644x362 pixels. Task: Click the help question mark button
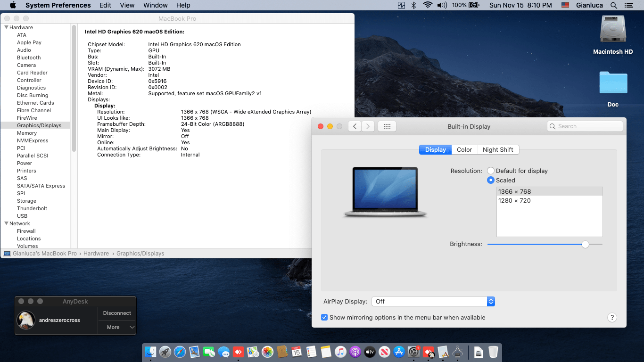tap(612, 318)
